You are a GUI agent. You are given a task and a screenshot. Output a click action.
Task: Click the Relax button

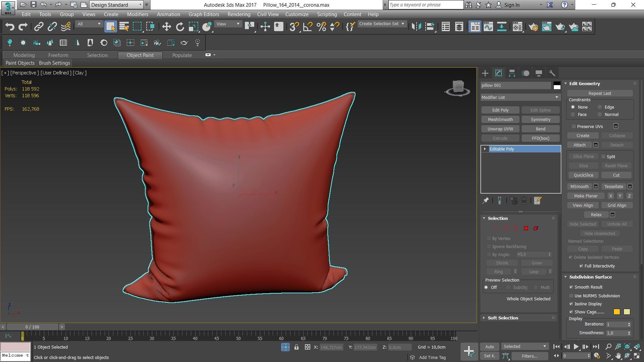coord(596,215)
